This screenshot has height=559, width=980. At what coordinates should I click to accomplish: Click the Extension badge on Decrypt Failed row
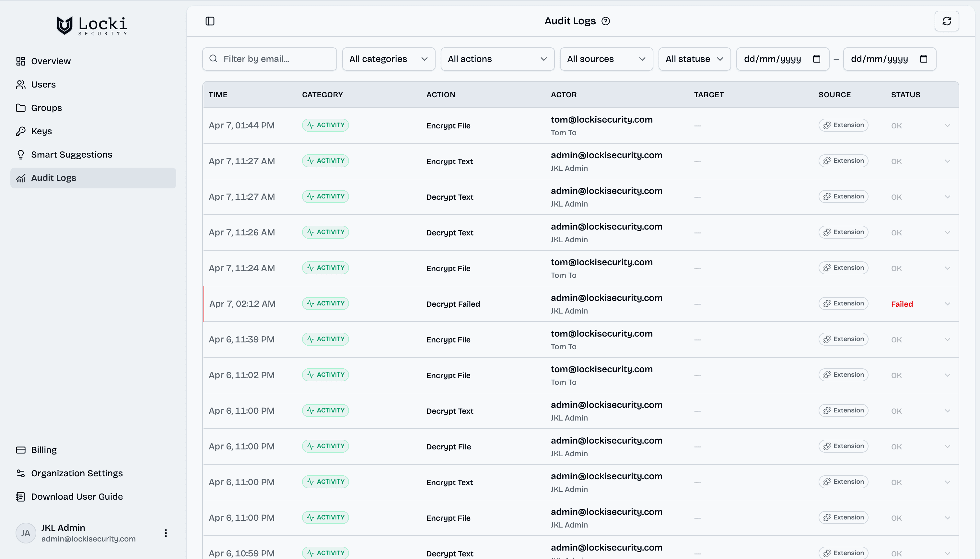tap(843, 303)
